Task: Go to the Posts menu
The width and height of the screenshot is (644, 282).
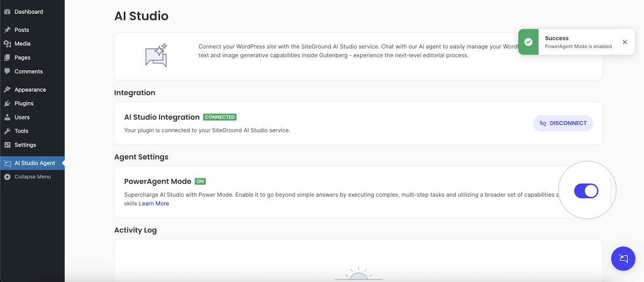Action: point(32,30)
